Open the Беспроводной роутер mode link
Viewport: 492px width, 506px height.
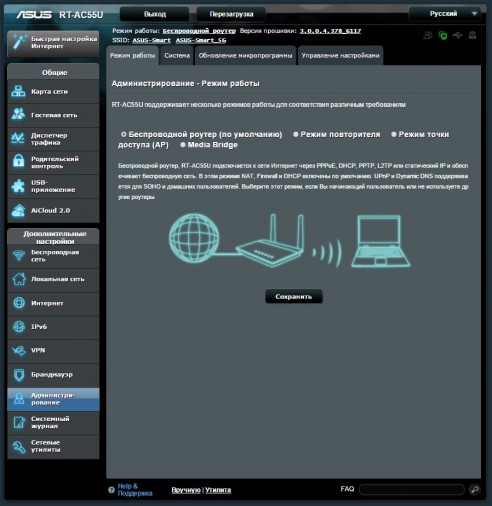tap(199, 31)
